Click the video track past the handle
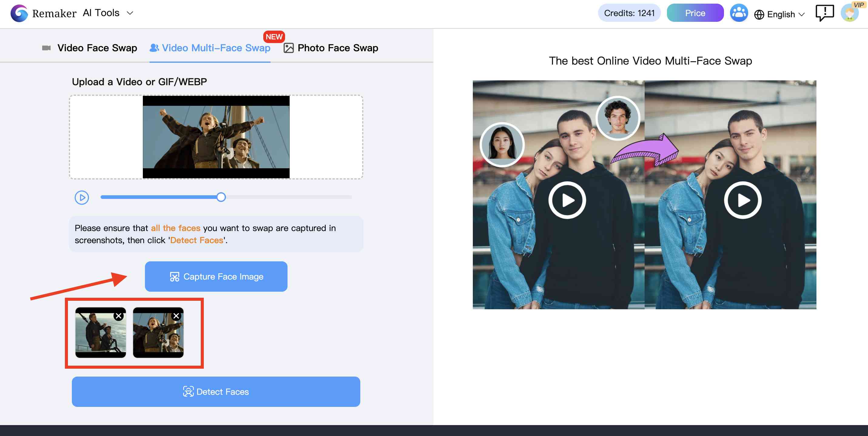Screen dimensions: 868x436 289,197
